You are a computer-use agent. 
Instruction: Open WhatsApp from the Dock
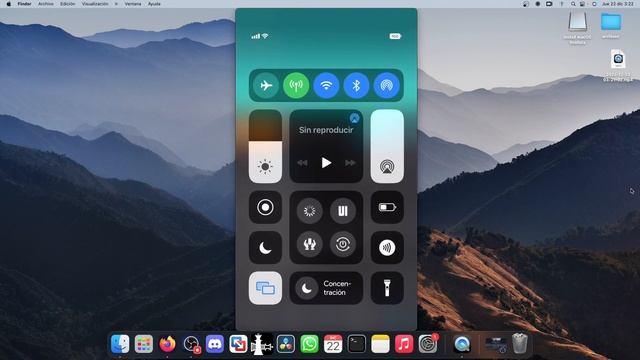309,344
